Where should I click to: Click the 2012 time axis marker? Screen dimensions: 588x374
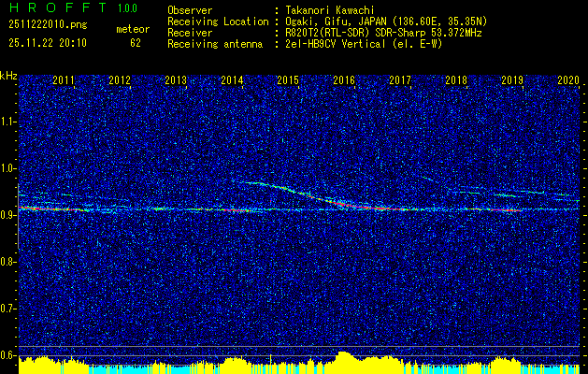click(x=120, y=79)
